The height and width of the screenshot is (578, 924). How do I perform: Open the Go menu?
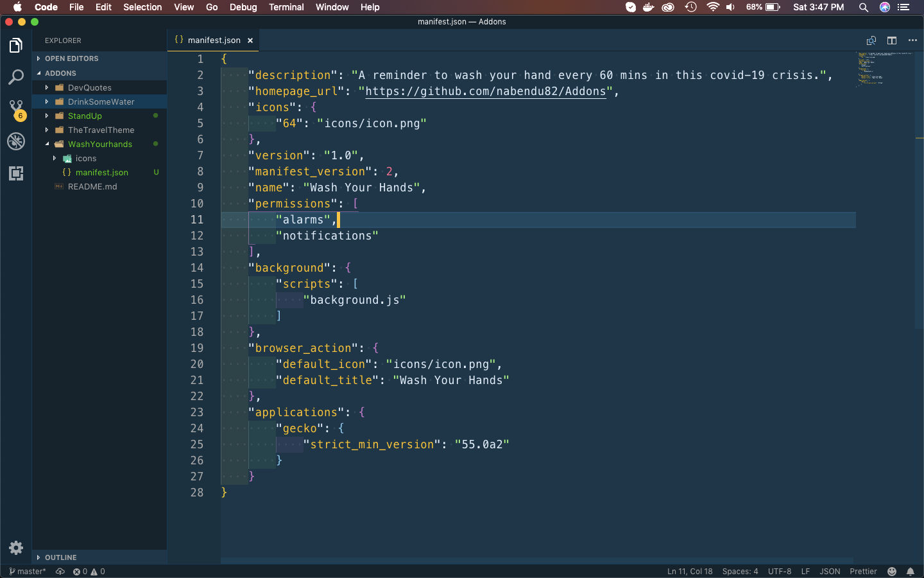212,7
